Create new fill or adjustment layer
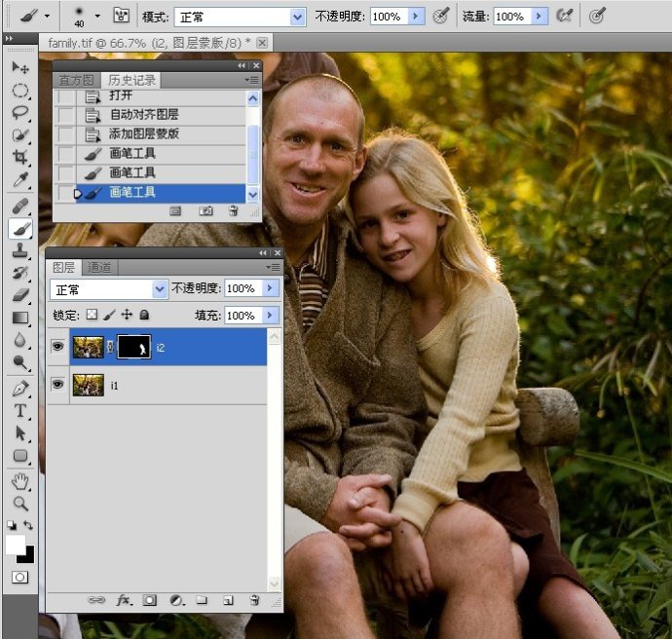Viewport: 672px width, 639px height. 176,600
